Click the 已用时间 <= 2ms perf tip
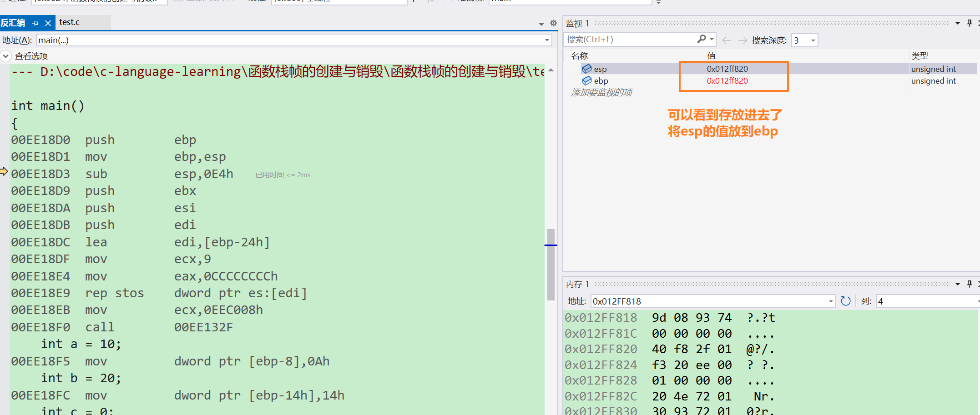Screen dimensions: 980x415 click(x=283, y=175)
